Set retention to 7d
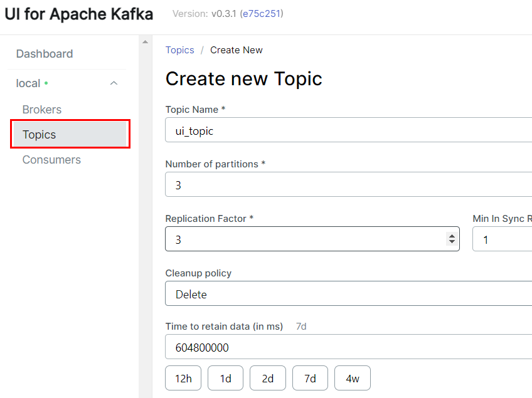The height and width of the screenshot is (398, 532). point(310,378)
